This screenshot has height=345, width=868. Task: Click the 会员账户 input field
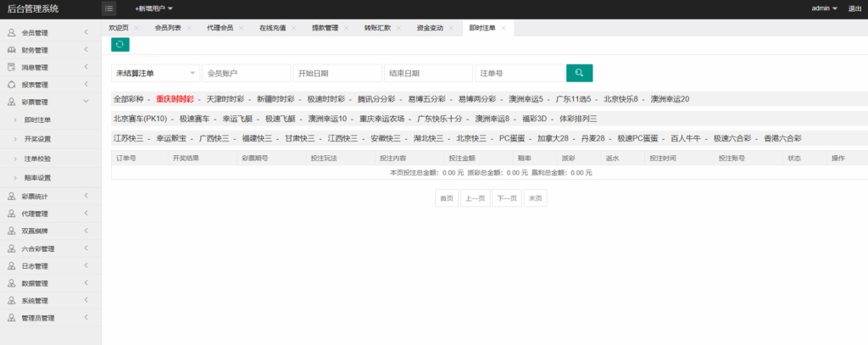(246, 74)
